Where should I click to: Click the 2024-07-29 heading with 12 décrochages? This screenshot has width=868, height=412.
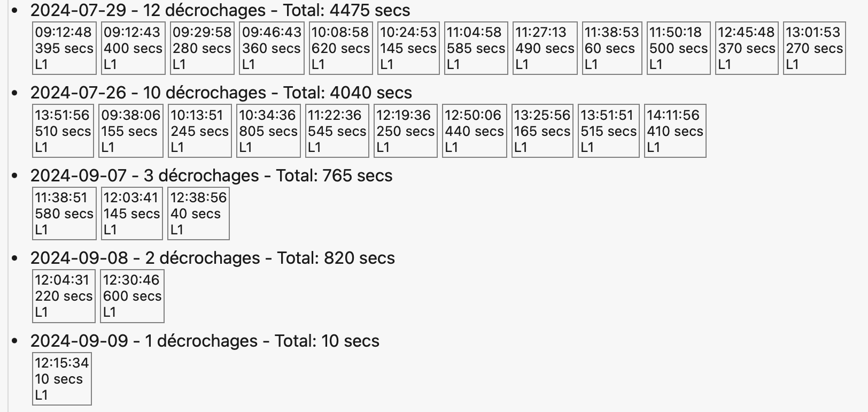(x=220, y=10)
